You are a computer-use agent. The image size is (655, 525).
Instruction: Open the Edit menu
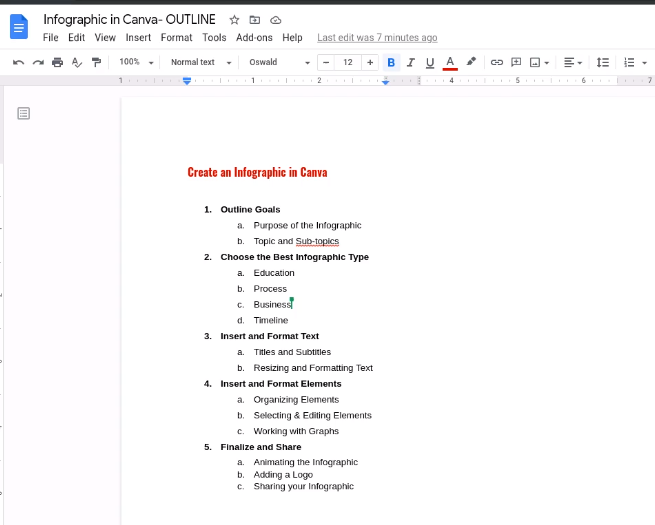click(76, 38)
